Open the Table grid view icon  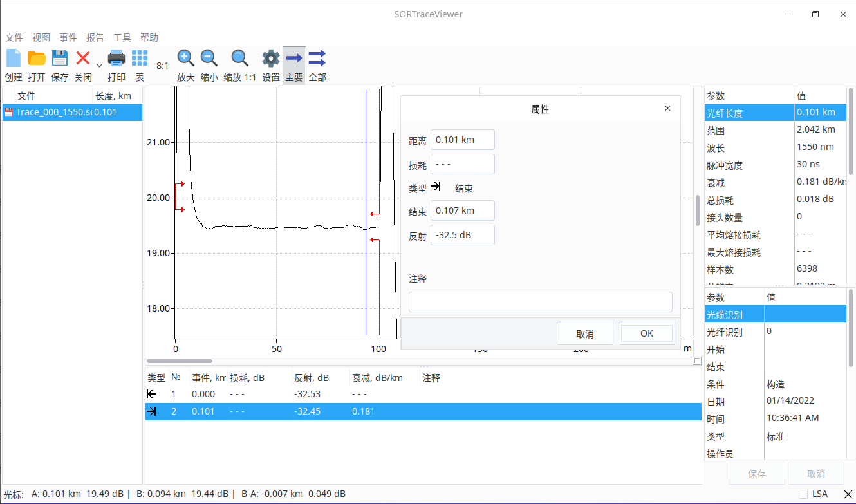click(140, 59)
